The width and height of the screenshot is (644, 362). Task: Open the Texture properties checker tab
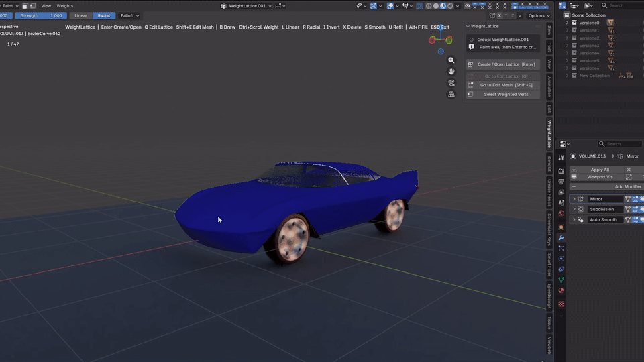coord(561,304)
